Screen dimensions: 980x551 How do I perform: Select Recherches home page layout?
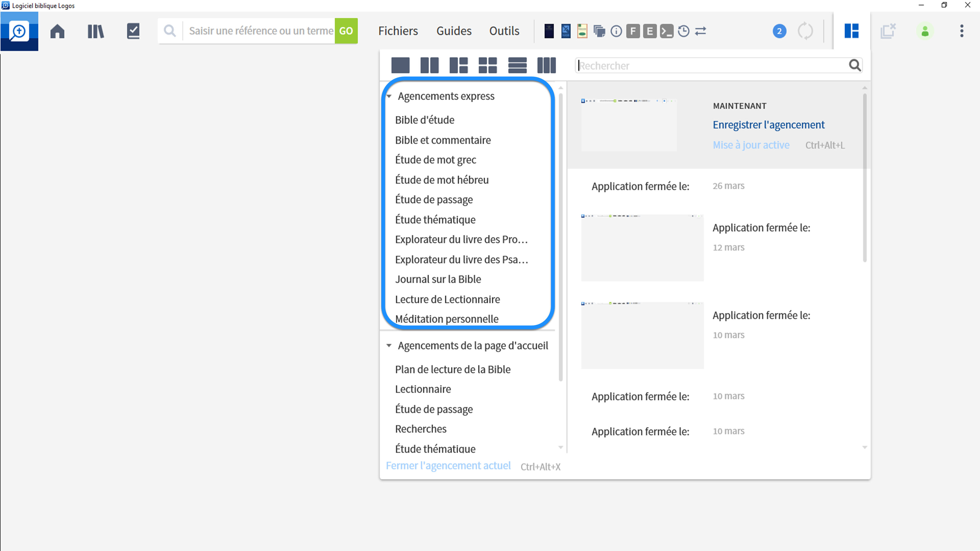(x=421, y=429)
